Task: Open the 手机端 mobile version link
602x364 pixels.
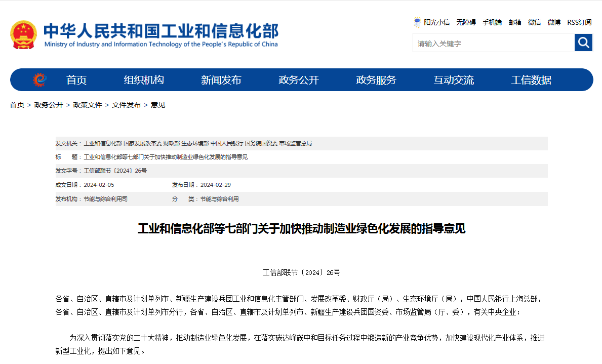Action: (x=492, y=22)
